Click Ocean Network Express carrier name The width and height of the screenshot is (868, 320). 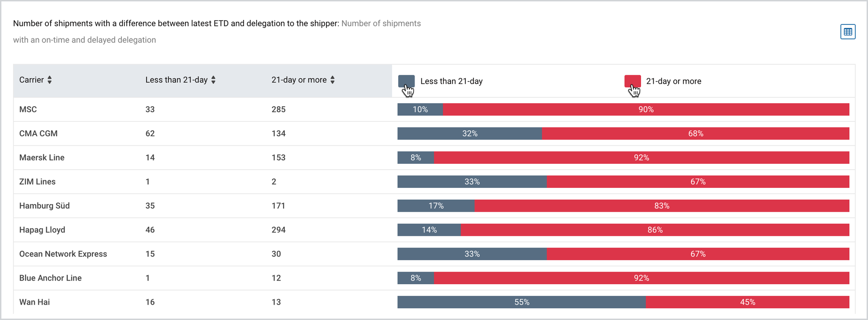tap(63, 254)
